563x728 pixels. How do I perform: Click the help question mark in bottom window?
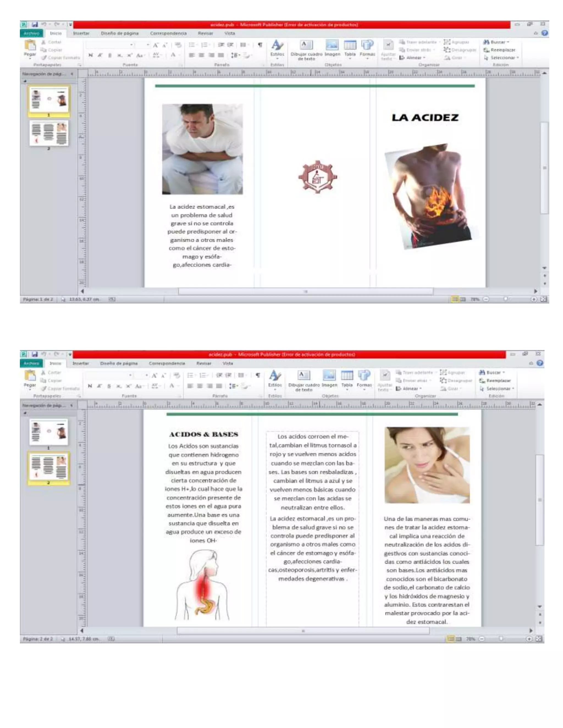[540, 363]
